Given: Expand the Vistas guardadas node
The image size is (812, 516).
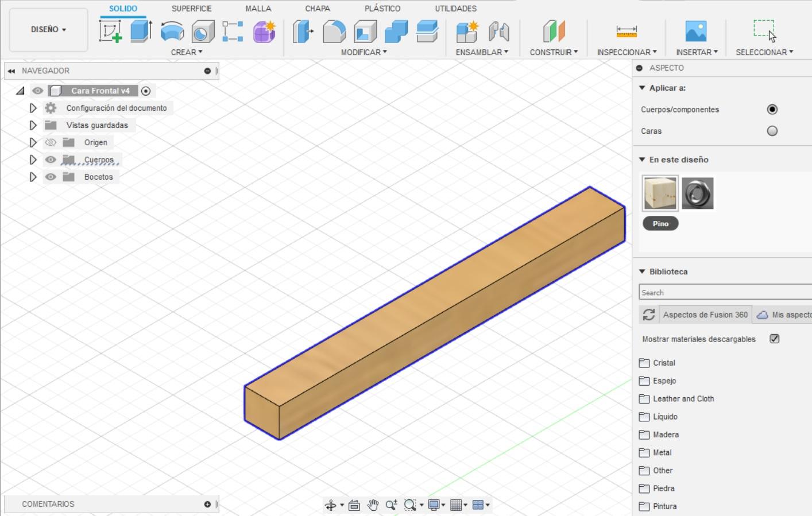Looking at the screenshot, I should click(33, 125).
